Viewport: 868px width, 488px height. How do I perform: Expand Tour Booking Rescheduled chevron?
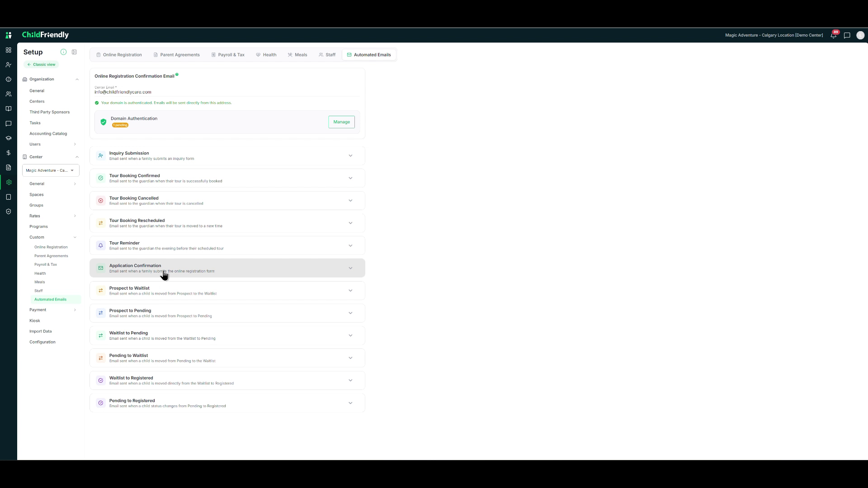point(350,223)
